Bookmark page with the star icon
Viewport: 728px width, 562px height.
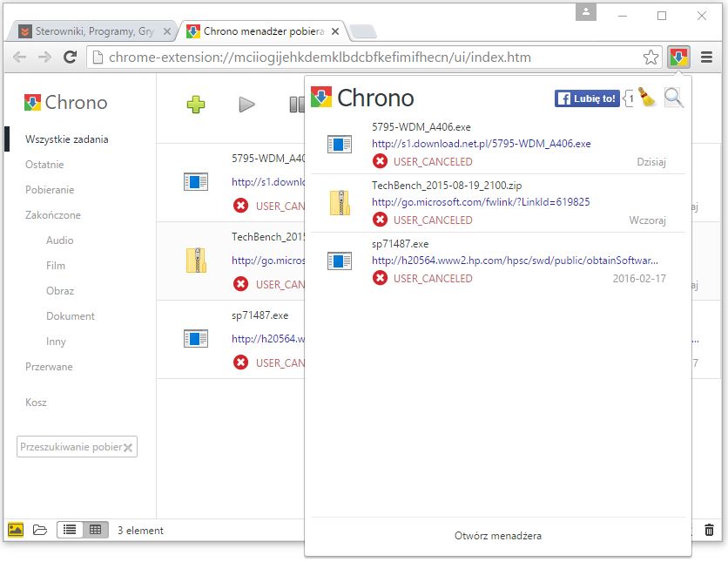pyautogui.click(x=650, y=58)
